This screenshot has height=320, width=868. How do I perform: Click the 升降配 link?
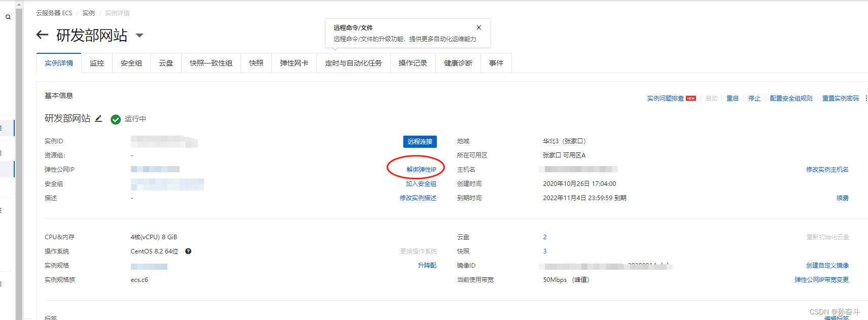(427, 266)
